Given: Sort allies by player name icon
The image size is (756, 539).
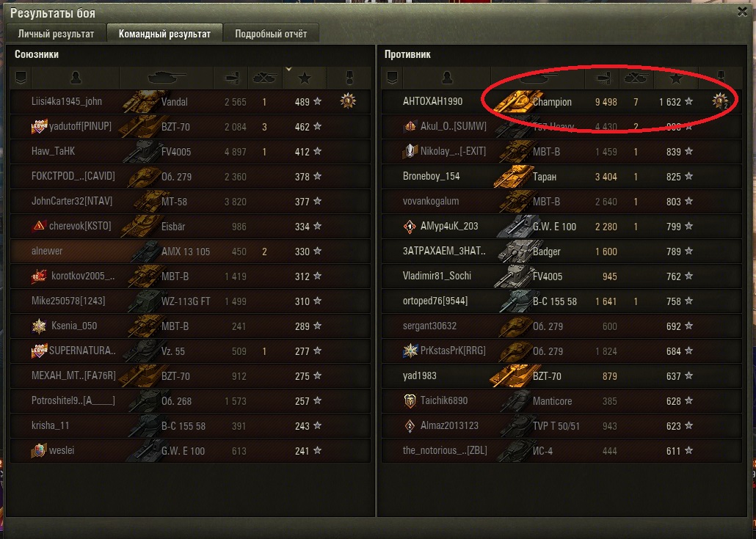Looking at the screenshot, I should coord(76,78).
